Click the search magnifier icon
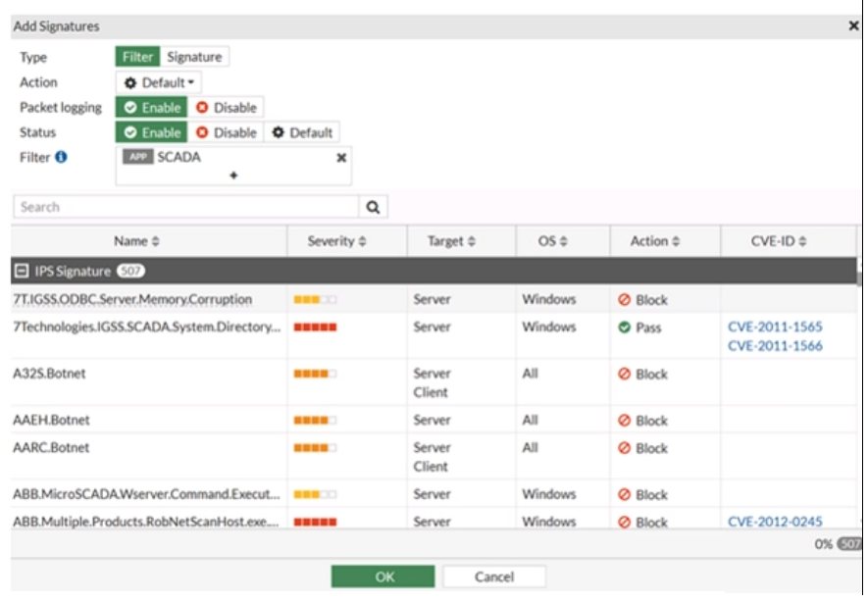 [x=373, y=207]
